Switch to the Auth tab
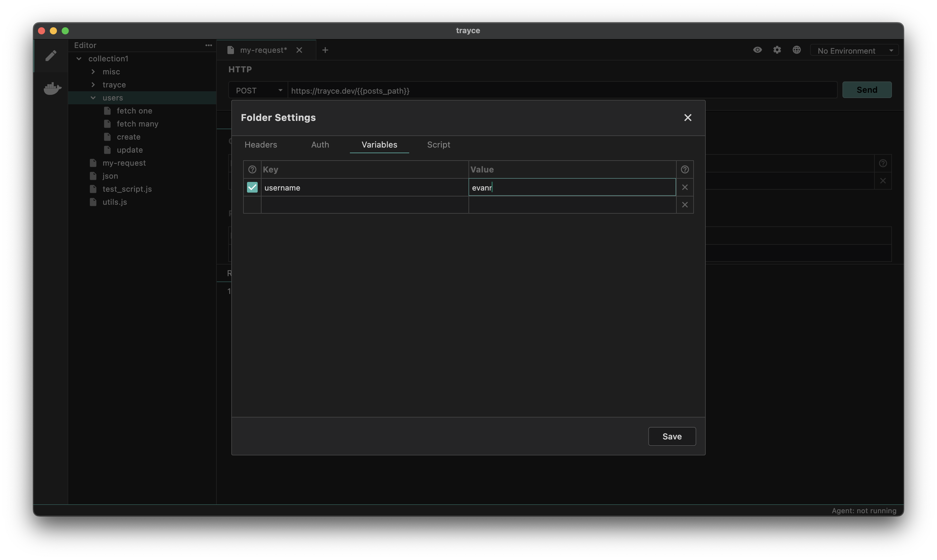The width and height of the screenshot is (937, 560). click(320, 145)
